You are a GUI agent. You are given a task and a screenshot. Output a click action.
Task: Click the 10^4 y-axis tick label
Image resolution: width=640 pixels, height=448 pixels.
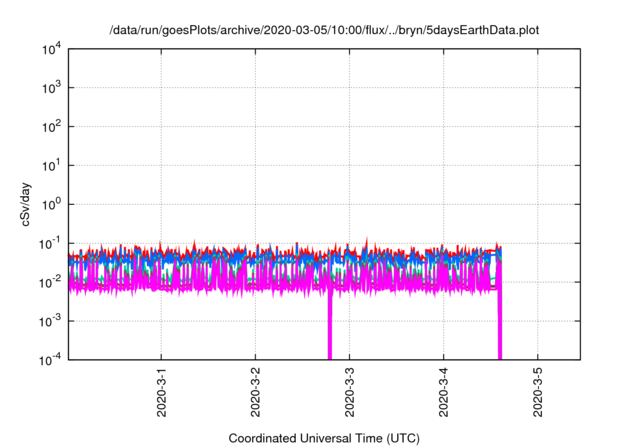coord(51,49)
